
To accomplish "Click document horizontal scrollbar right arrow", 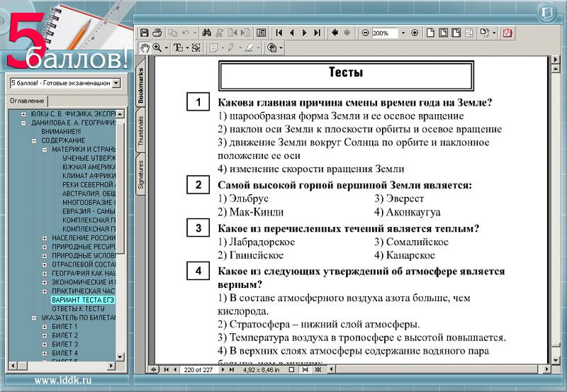I will point(546,369).
